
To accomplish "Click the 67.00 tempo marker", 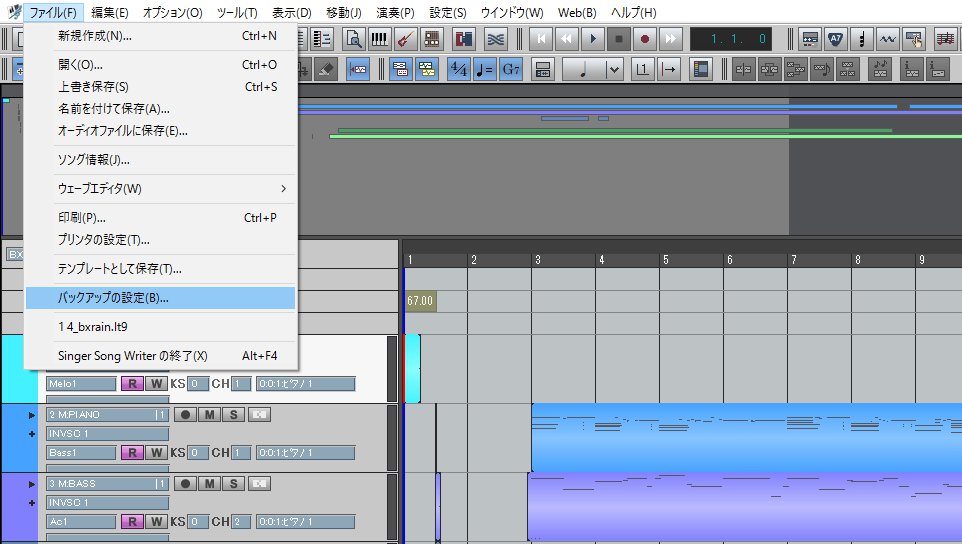I will click(x=420, y=301).
